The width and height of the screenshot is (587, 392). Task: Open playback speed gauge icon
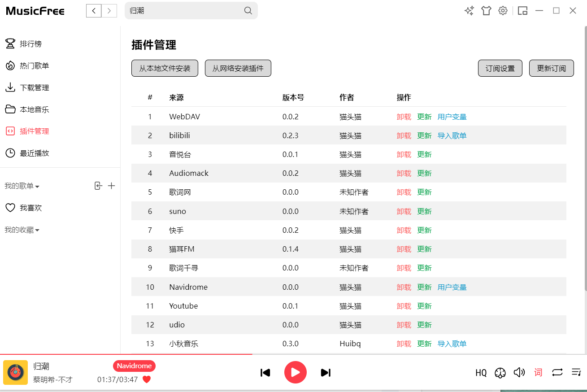tap(500, 373)
